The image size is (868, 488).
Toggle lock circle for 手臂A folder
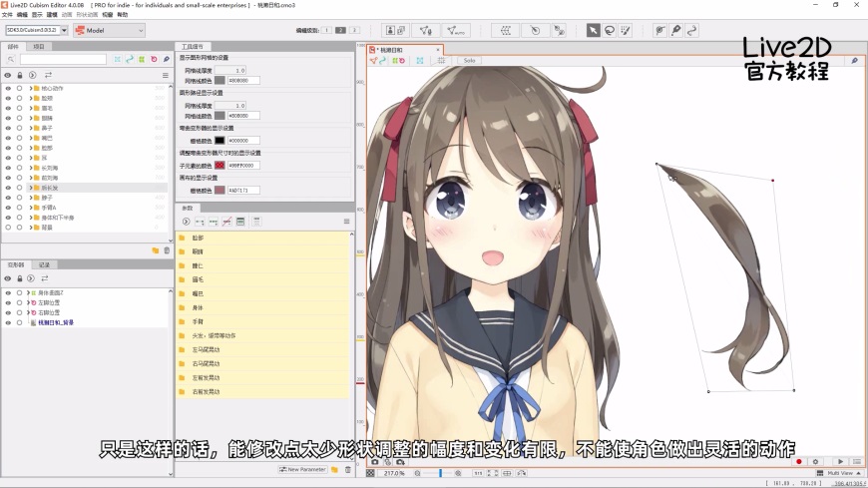coord(19,208)
